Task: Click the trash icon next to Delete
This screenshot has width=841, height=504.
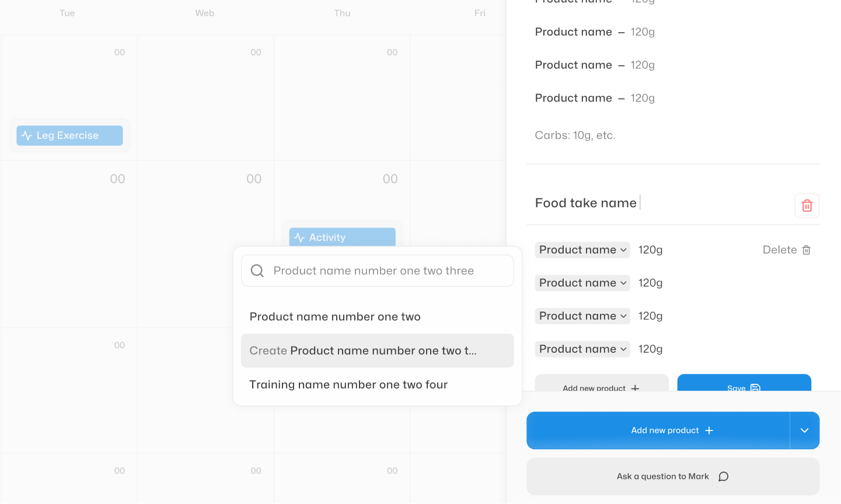Action: click(807, 250)
